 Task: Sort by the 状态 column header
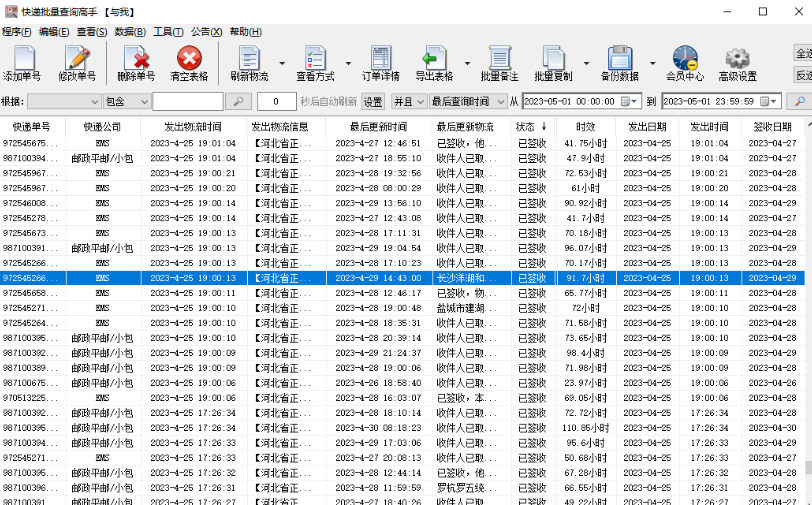(x=532, y=126)
